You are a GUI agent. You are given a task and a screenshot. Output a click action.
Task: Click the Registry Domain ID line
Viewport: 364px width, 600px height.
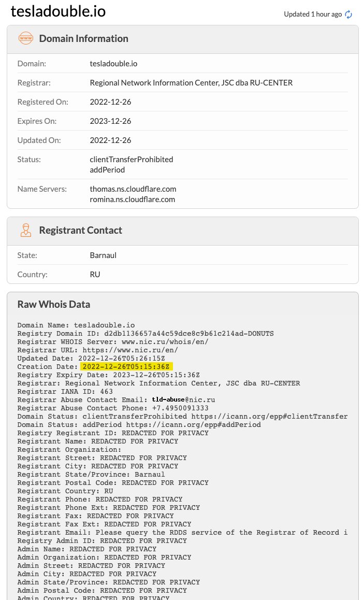tap(145, 333)
